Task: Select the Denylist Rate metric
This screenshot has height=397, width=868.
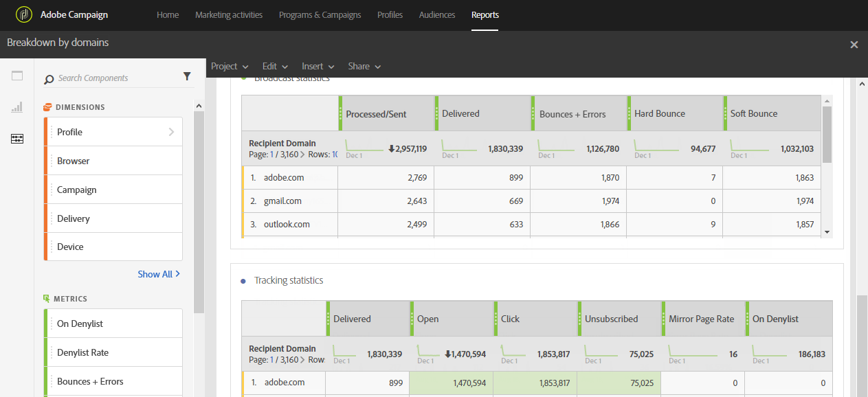Action: click(x=82, y=352)
